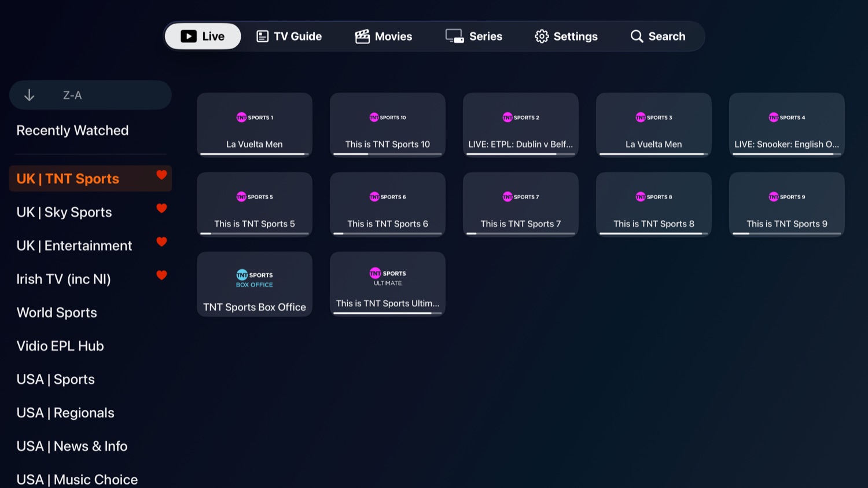Open the TV Guide tab
The width and height of the screenshot is (868, 488).
coord(289,36)
